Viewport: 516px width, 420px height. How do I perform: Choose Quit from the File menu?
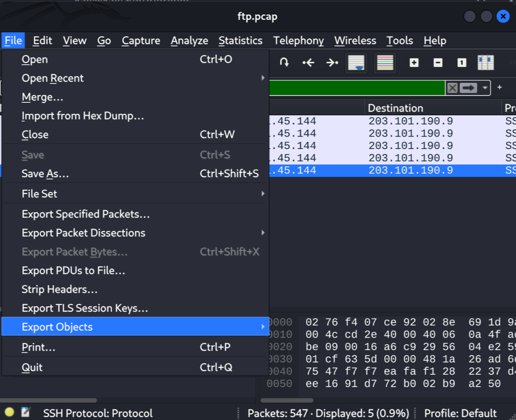click(135, 367)
